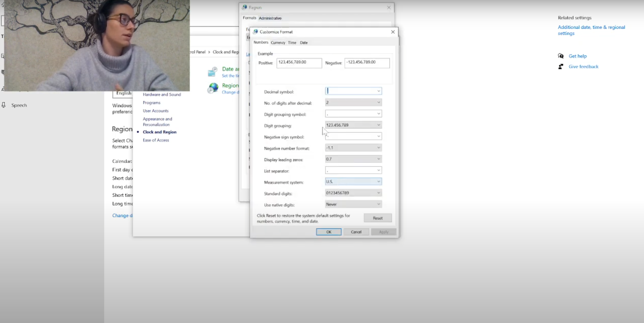Expand the Digit grouping dropdown
This screenshot has height=323, width=644.
pyautogui.click(x=353, y=125)
